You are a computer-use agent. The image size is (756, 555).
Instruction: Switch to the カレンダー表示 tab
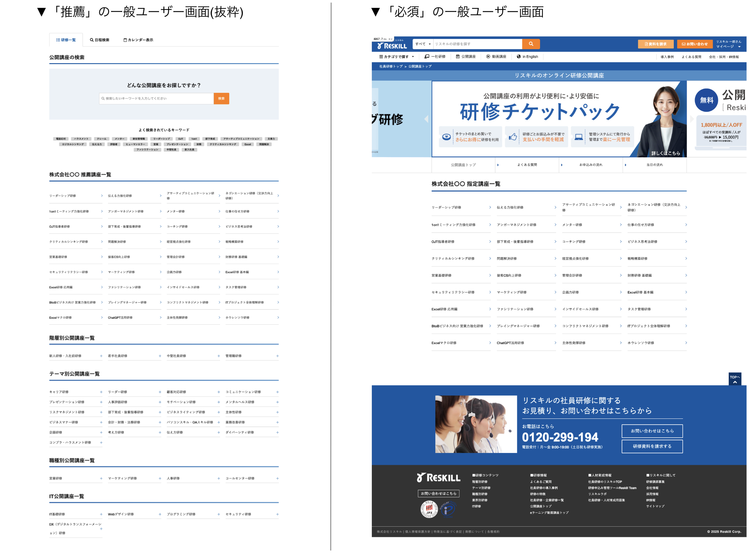coord(138,40)
